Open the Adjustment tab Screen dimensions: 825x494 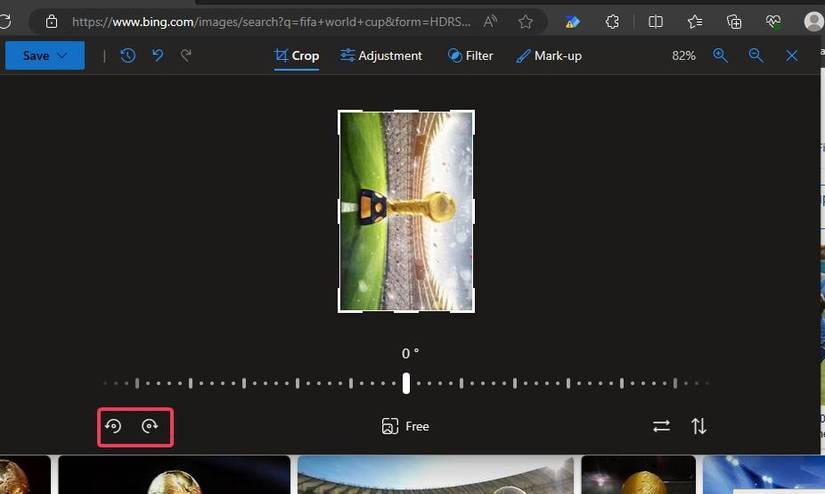pos(381,56)
